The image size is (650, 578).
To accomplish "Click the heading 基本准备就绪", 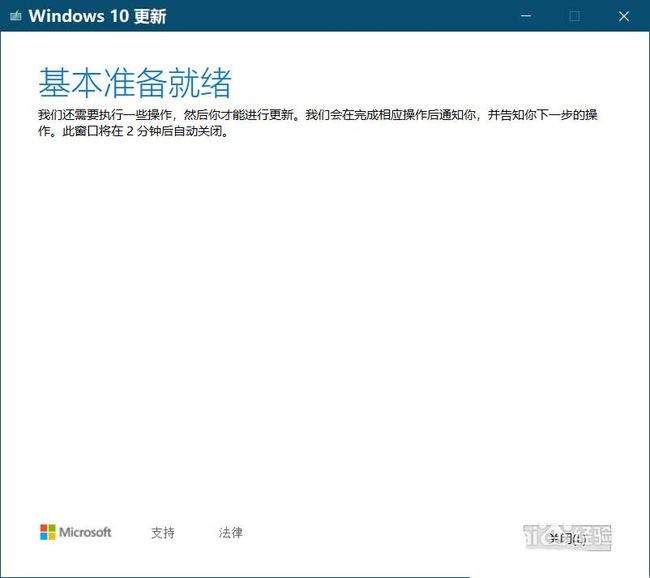I will click(135, 83).
